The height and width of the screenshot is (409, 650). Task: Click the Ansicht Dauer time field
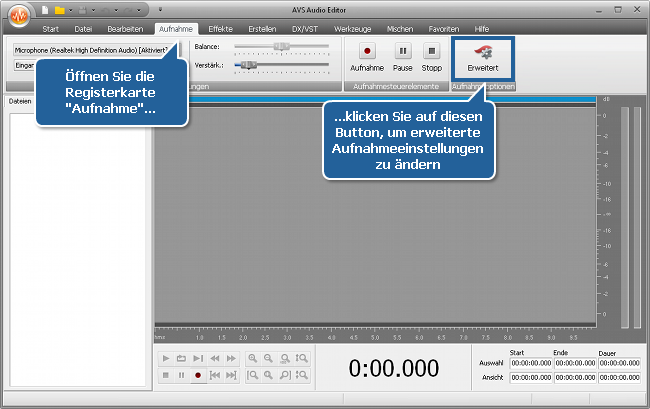click(619, 378)
